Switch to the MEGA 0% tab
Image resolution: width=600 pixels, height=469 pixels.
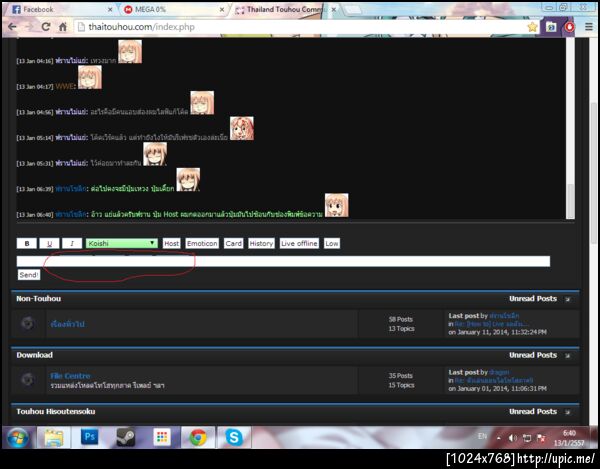(x=170, y=9)
